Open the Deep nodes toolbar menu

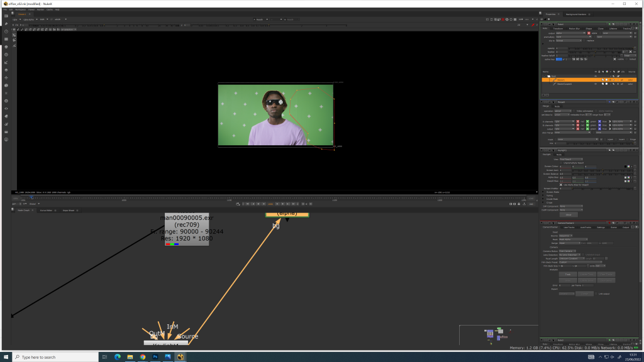point(6,101)
